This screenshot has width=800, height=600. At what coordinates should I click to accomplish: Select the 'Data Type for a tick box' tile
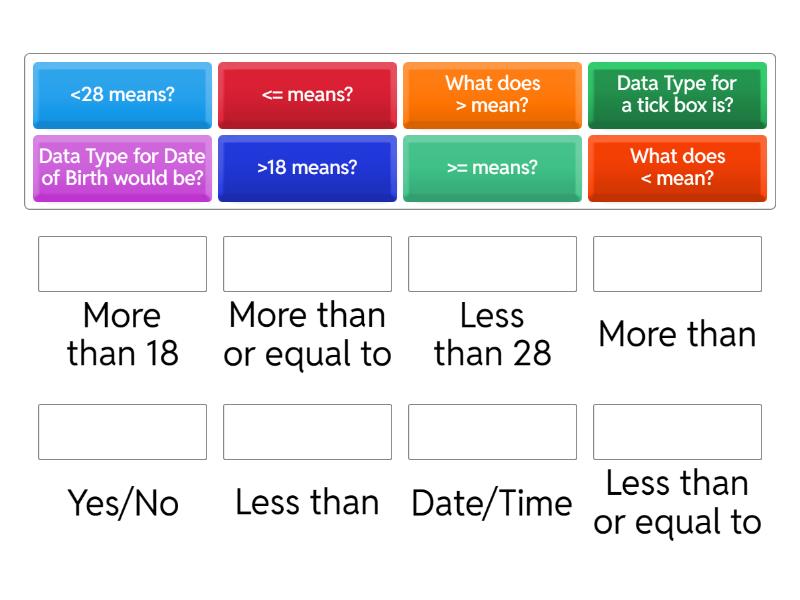pos(677,95)
